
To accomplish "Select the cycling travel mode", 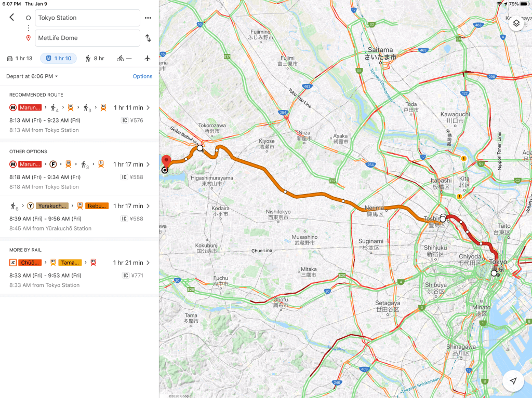I will (125, 58).
